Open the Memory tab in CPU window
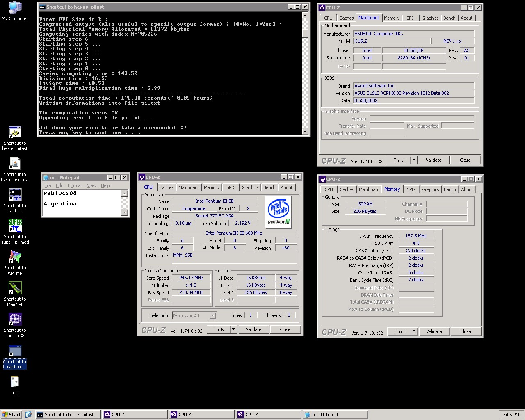Viewport: 525px width, 420px height. (212, 187)
